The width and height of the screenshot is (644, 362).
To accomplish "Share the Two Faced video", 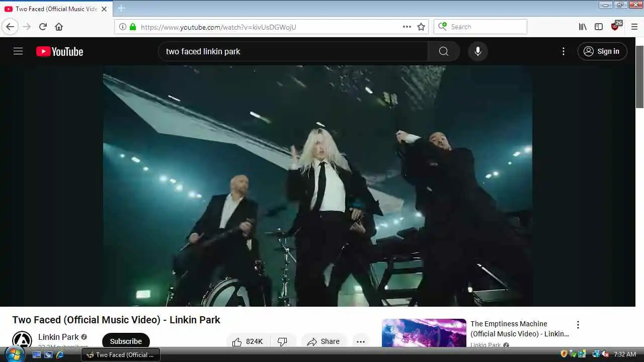I will 324,341.
